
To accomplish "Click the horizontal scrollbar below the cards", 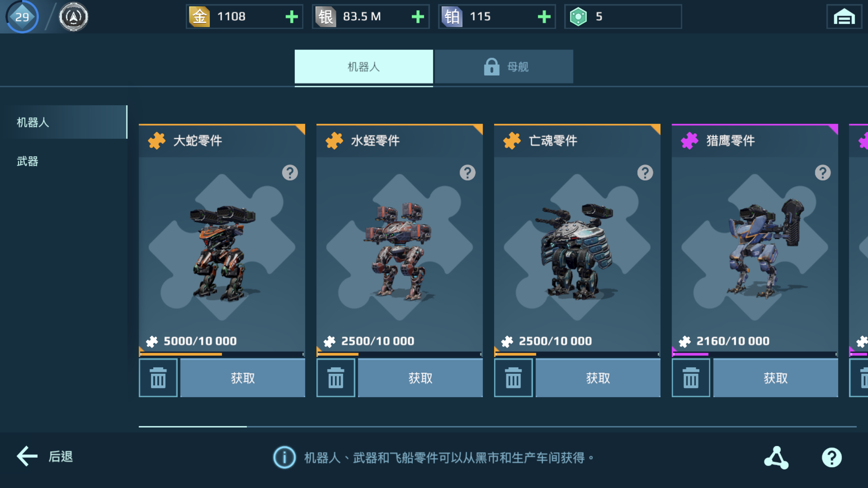I will pos(497,426).
